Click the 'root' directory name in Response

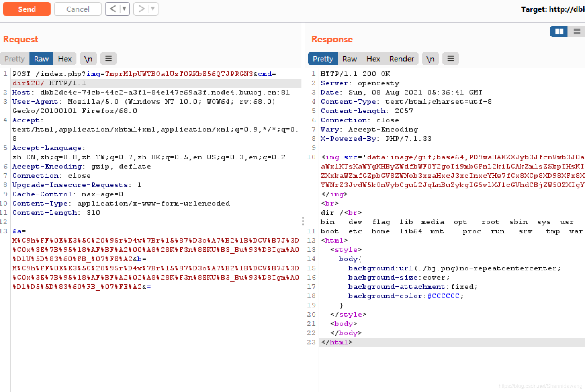(490, 222)
